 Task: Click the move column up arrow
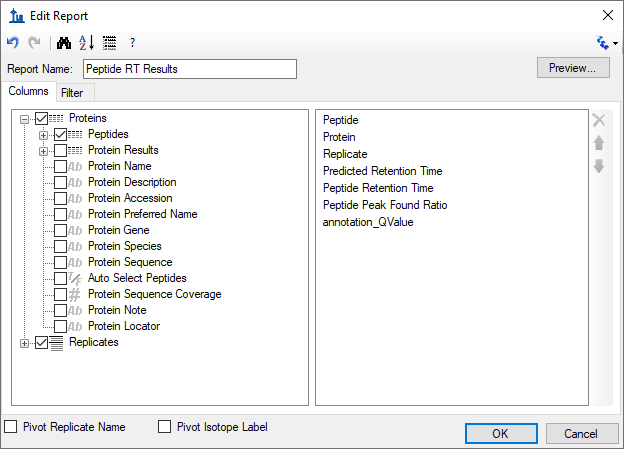(x=599, y=143)
